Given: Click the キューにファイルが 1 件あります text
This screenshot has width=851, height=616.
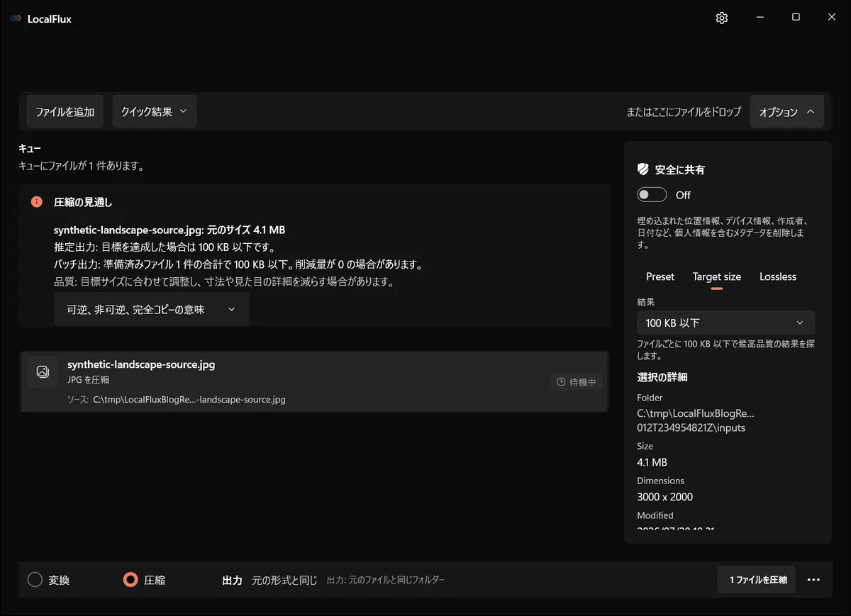Looking at the screenshot, I should 82,167.
